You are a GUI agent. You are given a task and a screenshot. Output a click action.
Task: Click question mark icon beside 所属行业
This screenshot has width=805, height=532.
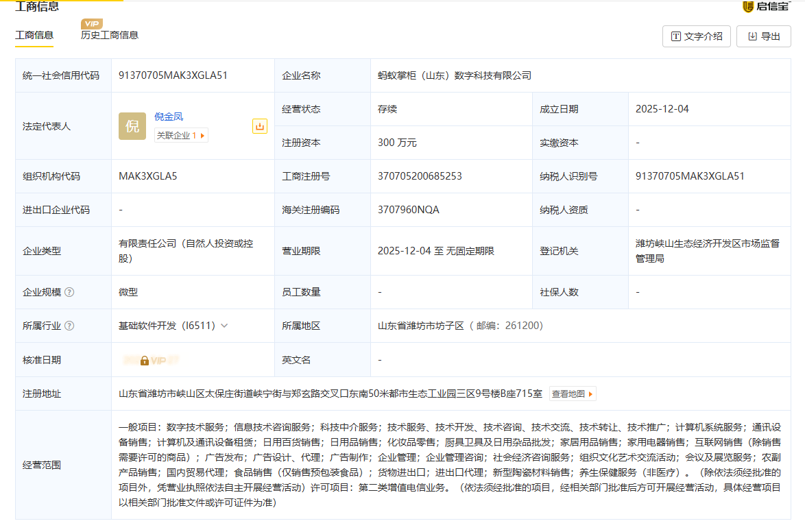tap(69, 326)
